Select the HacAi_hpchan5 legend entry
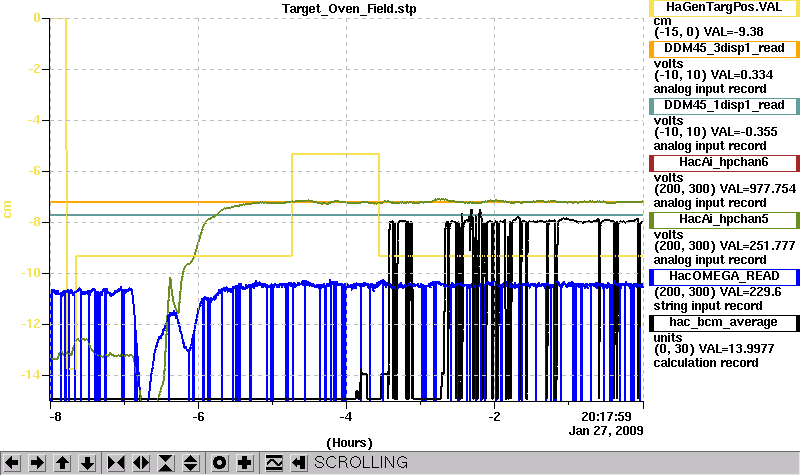 (724, 220)
